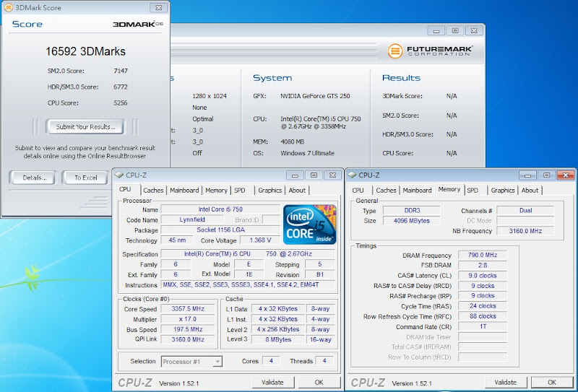
Task: Click the FSB:DRAM ratio value 2:8
Action: tap(483, 265)
